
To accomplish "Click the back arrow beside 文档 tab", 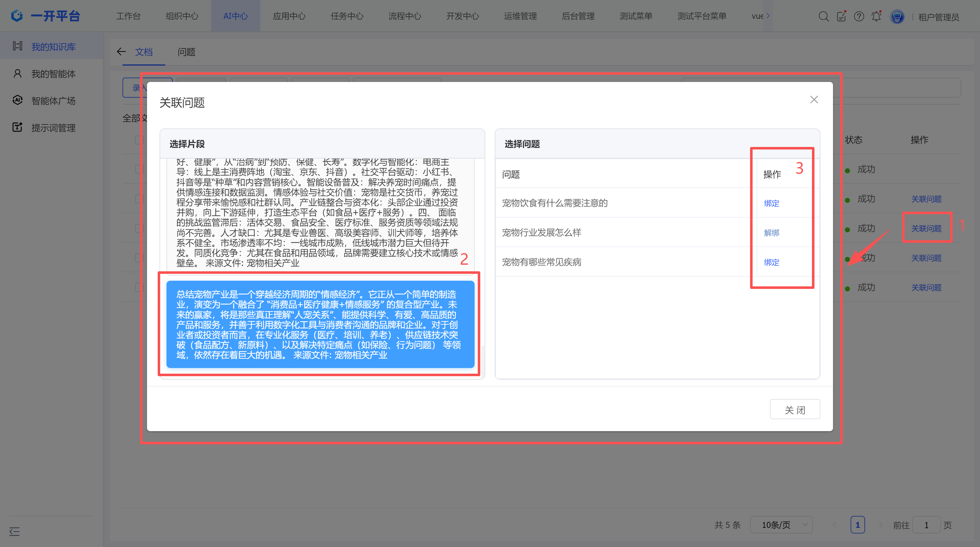I will [121, 52].
